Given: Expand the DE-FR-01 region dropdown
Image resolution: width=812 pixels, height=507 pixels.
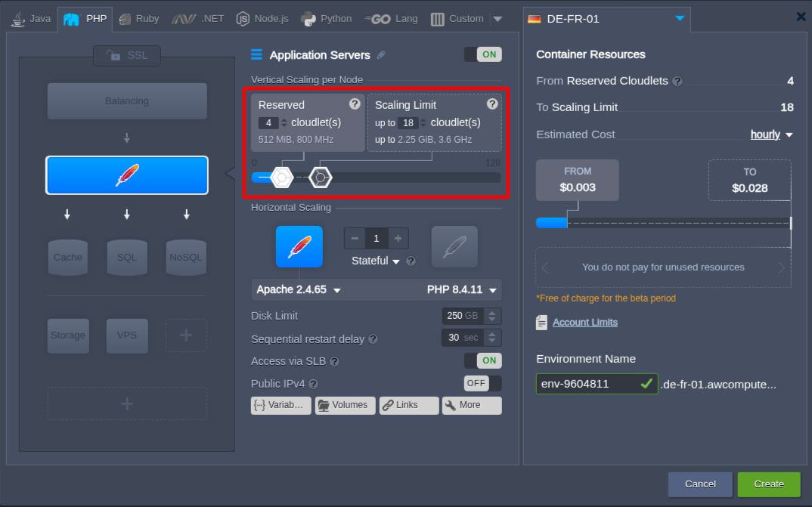Looking at the screenshot, I should 680,19.
